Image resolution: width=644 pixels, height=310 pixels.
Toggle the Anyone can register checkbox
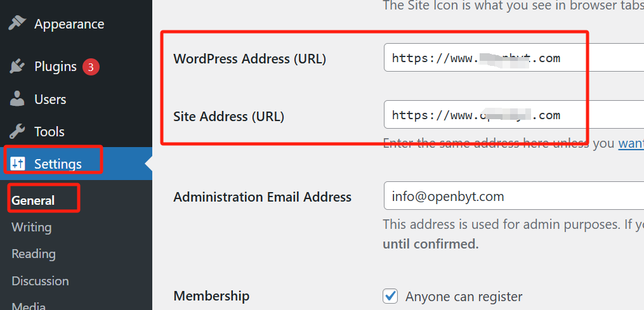click(x=390, y=296)
